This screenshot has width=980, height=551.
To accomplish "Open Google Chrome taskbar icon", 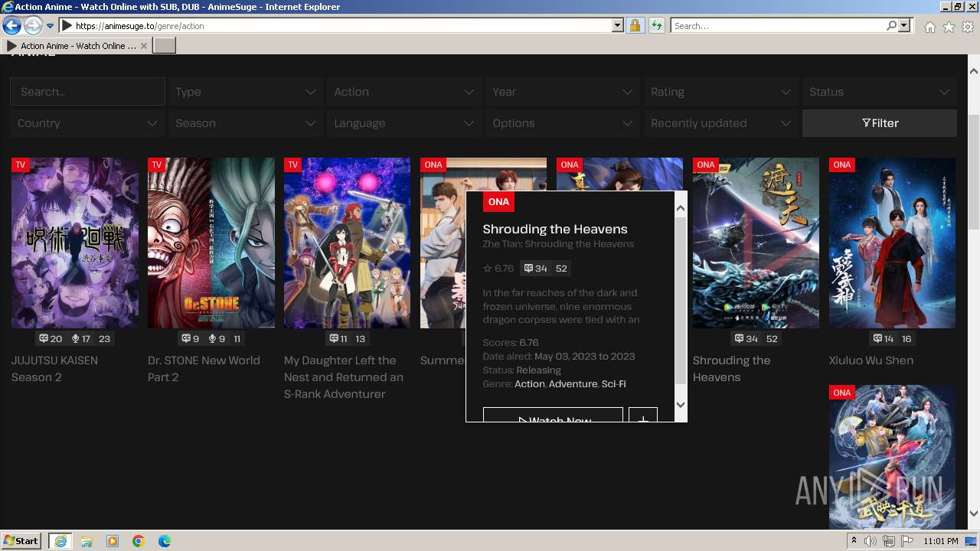I will 139,541.
